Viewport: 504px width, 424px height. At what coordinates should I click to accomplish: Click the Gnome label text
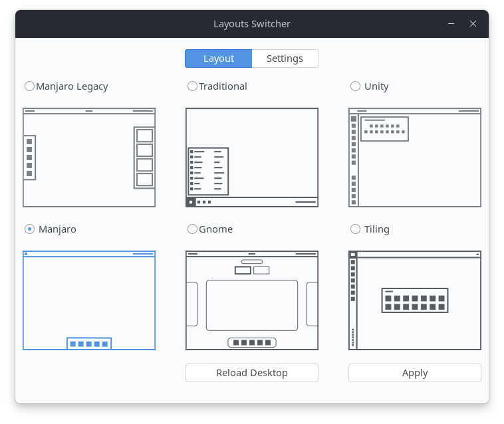(x=215, y=229)
